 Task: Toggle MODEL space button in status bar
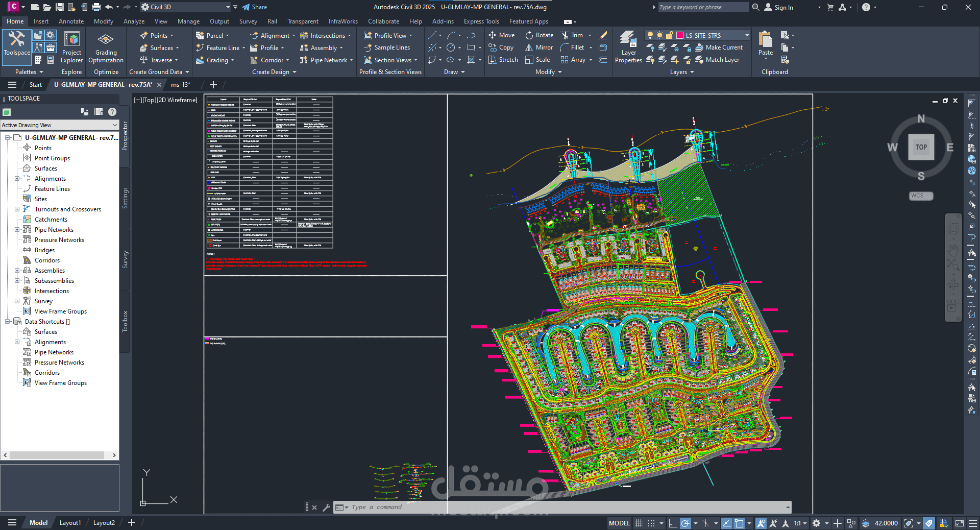619,523
